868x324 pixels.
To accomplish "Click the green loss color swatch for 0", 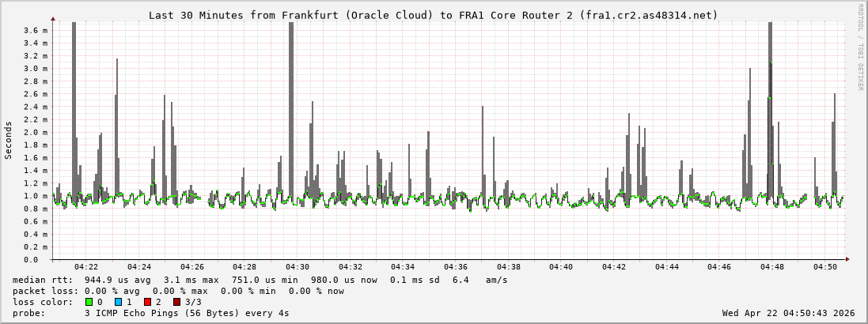I will pos(89,302).
